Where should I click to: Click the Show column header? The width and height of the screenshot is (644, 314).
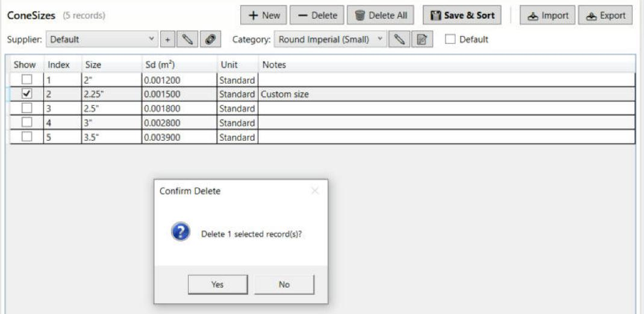coord(27,65)
